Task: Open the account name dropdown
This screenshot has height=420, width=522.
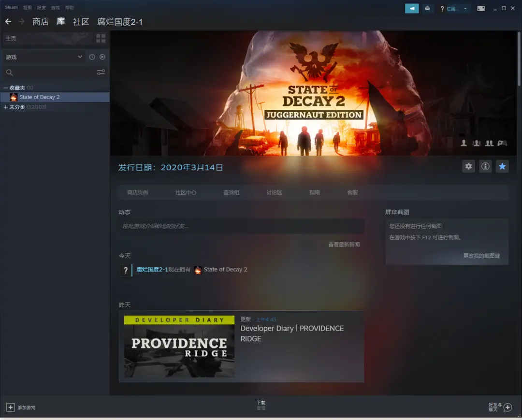Action: coord(456,9)
